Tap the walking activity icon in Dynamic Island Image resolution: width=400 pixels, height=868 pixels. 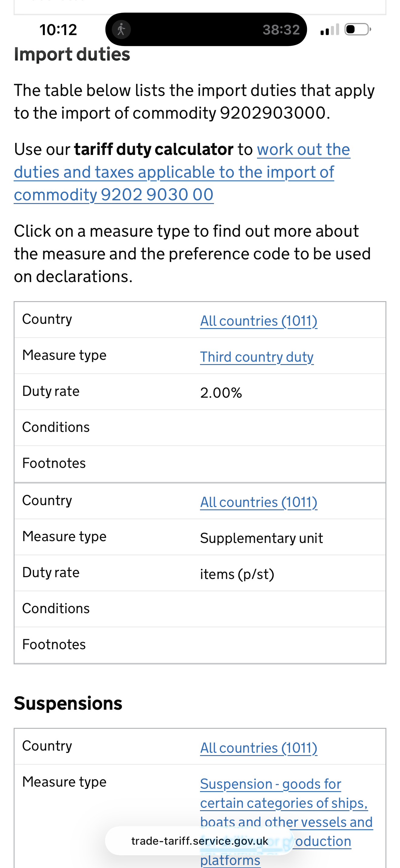[x=122, y=30]
